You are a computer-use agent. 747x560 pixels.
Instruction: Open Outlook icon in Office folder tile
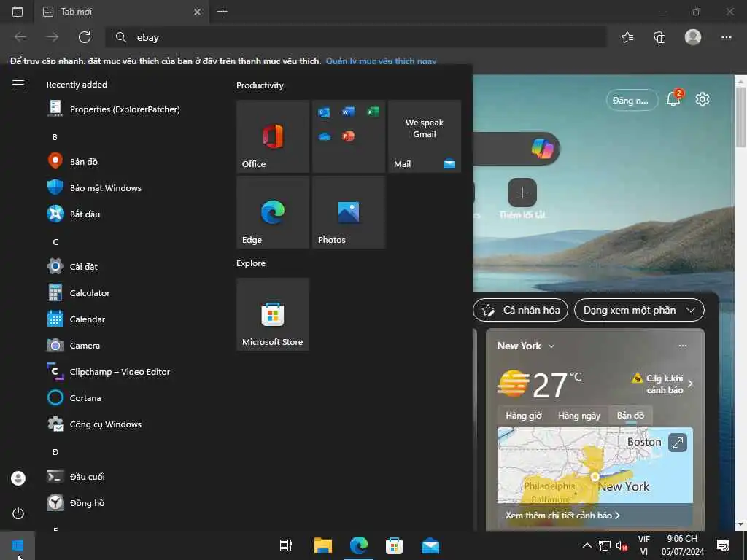[x=324, y=112]
